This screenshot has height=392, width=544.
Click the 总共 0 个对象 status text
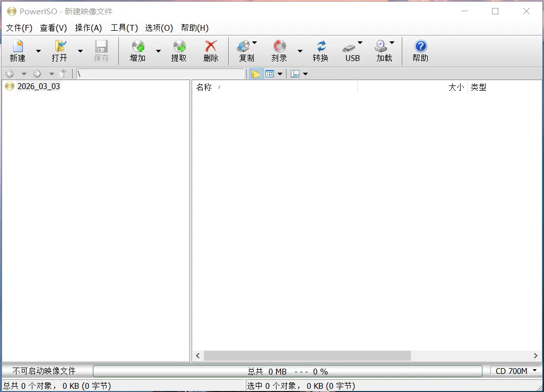(57, 386)
